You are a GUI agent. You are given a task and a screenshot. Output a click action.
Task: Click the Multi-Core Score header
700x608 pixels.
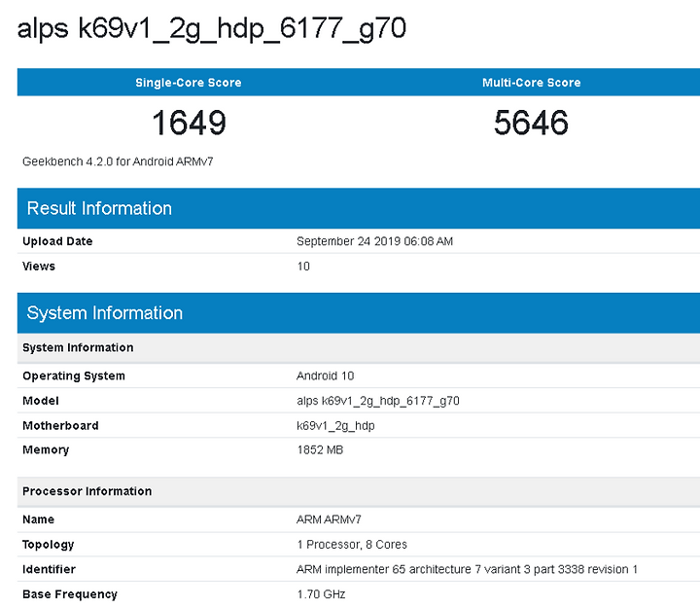coord(531,83)
